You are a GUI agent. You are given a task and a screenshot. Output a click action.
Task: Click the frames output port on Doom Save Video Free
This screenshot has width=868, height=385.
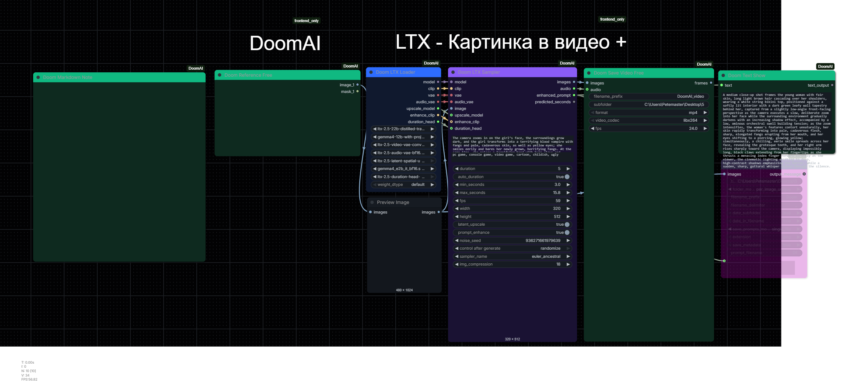(x=711, y=83)
